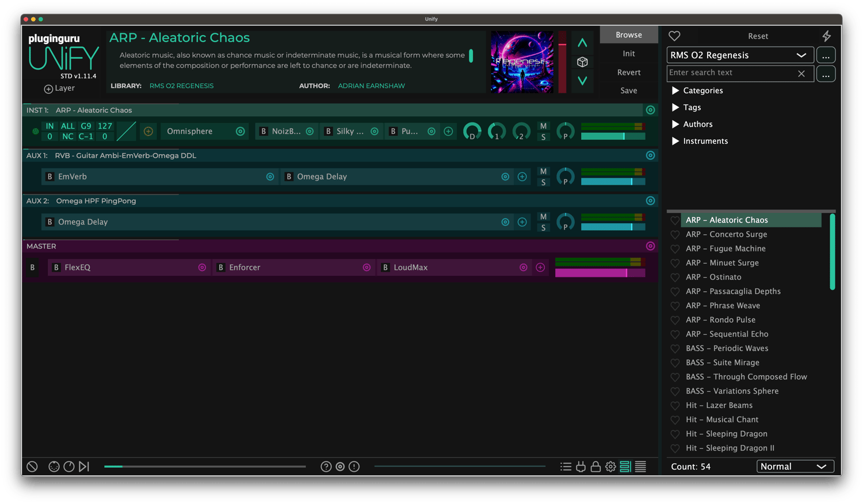
Task: Add audio effect after Pu... on INST 1
Action: [x=448, y=132]
